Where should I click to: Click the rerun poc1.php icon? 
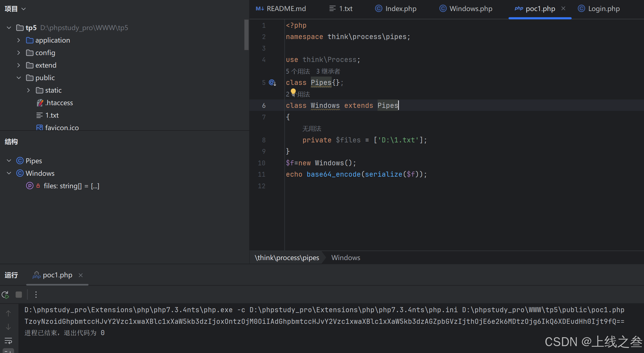(x=5, y=295)
